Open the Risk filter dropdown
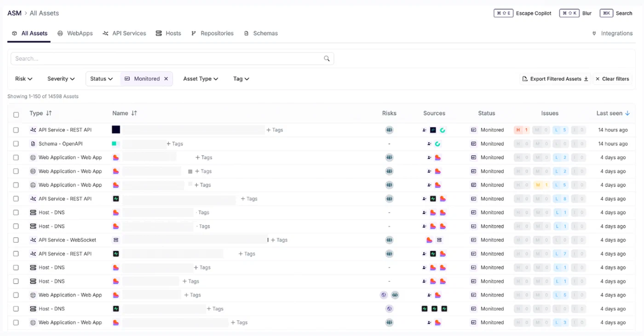 [24, 79]
